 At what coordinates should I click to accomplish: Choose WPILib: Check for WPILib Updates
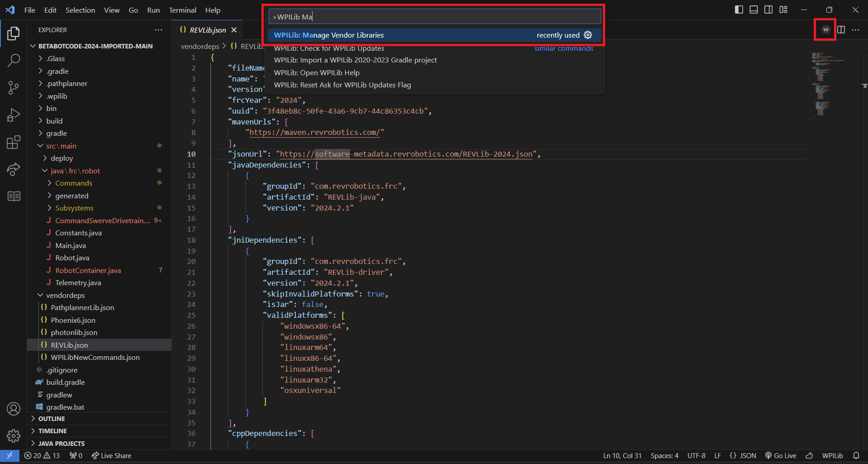pos(434,48)
